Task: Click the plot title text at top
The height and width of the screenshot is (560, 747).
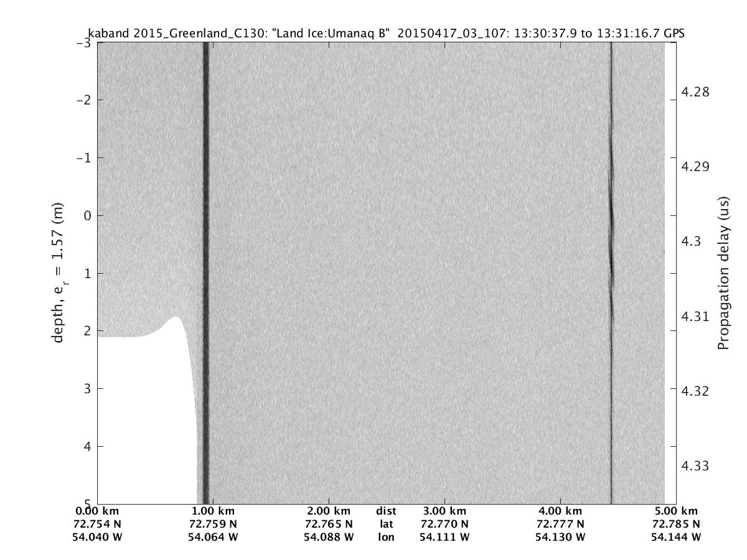Action: [x=386, y=34]
